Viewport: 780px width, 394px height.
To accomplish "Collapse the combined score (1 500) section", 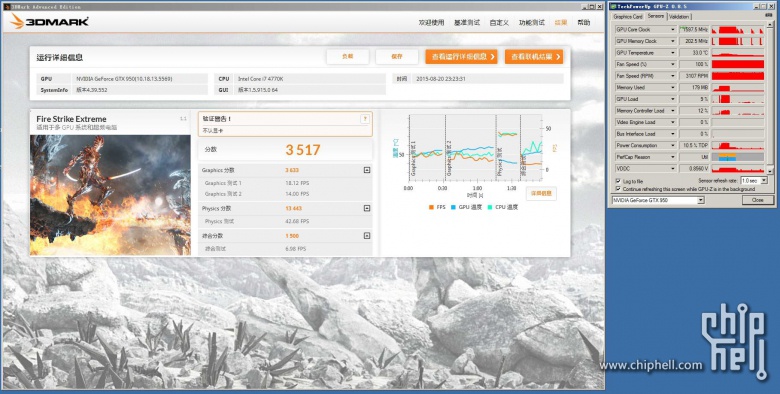I will click(367, 236).
